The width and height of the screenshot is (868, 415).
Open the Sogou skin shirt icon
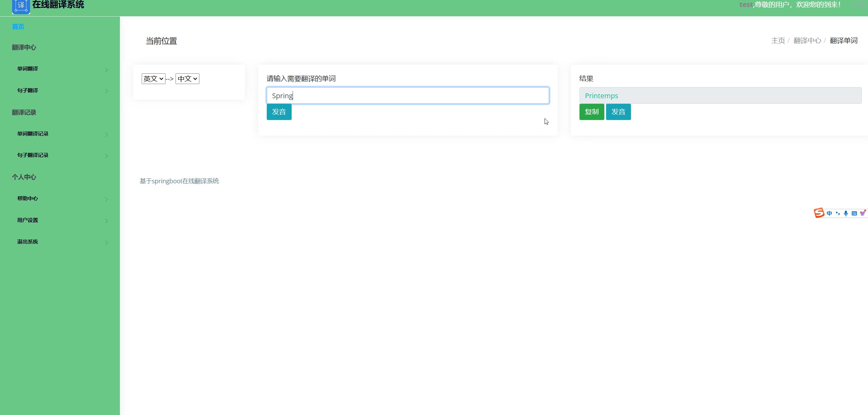tap(863, 213)
